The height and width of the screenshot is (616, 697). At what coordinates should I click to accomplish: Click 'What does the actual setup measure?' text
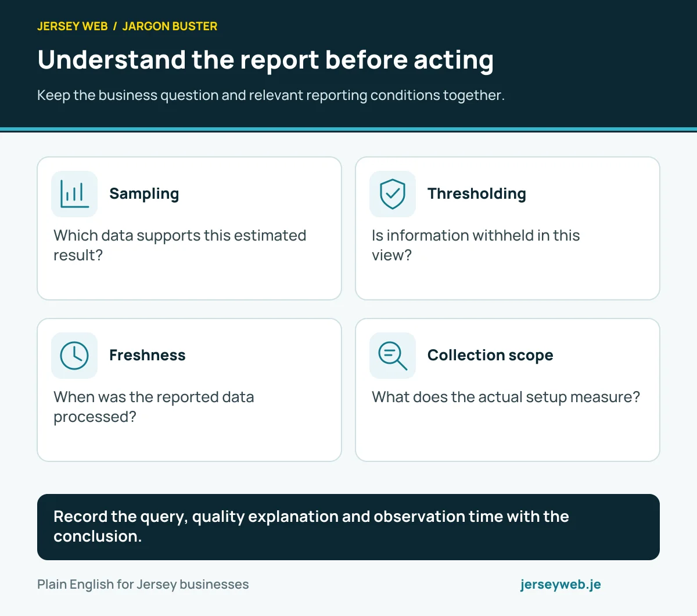click(506, 397)
